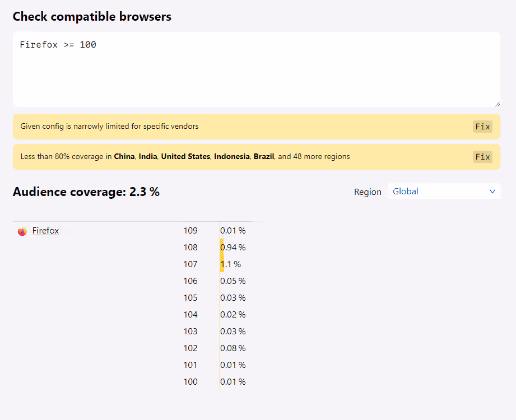This screenshot has height=420, width=516.
Task: Select Firefox version 109
Action: tap(190, 231)
